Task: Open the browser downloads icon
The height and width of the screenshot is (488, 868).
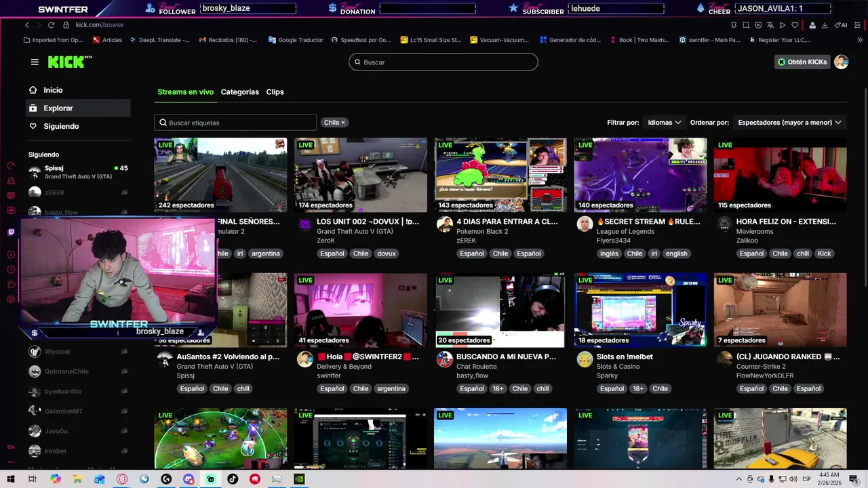Action: 825,25
